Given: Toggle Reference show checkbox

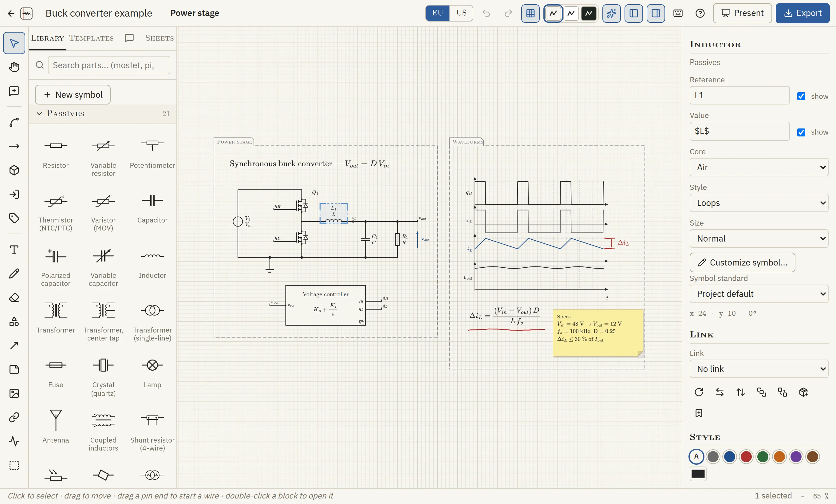Looking at the screenshot, I should click(x=801, y=96).
